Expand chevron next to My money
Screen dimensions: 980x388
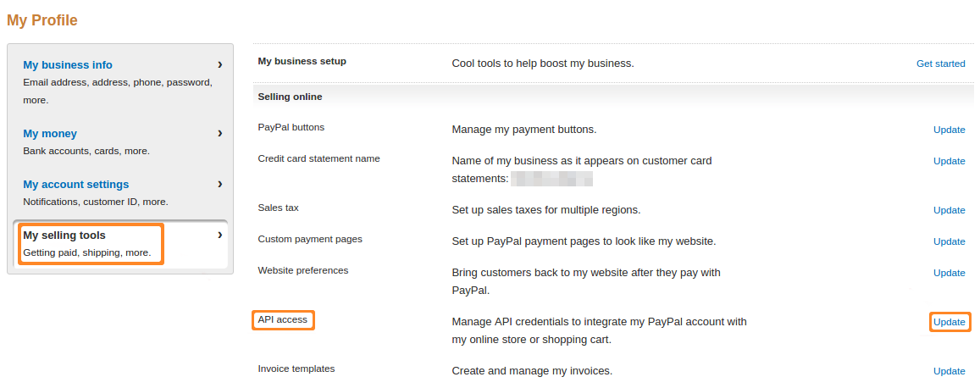[220, 132]
